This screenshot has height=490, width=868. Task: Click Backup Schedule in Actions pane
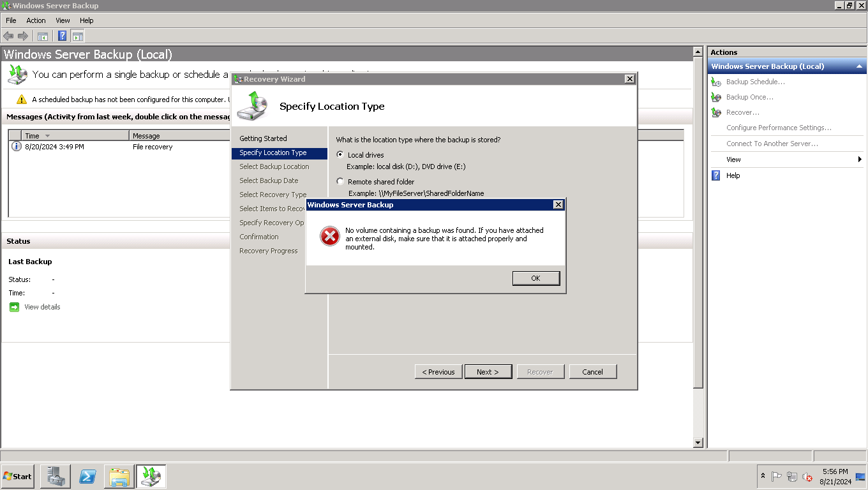click(x=756, y=82)
